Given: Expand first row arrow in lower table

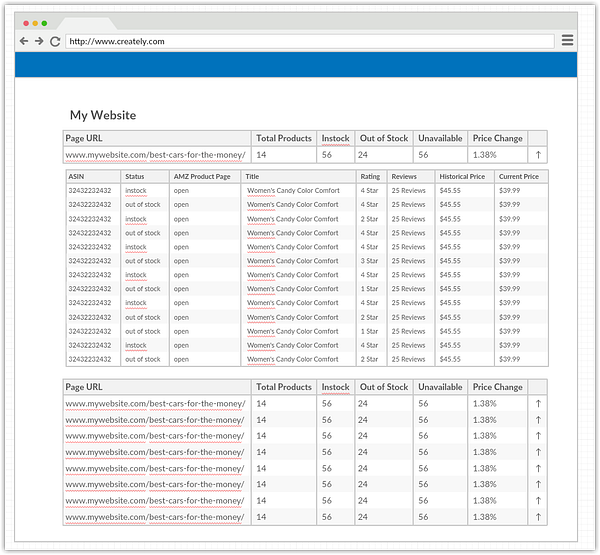Looking at the screenshot, I should click(x=538, y=404).
